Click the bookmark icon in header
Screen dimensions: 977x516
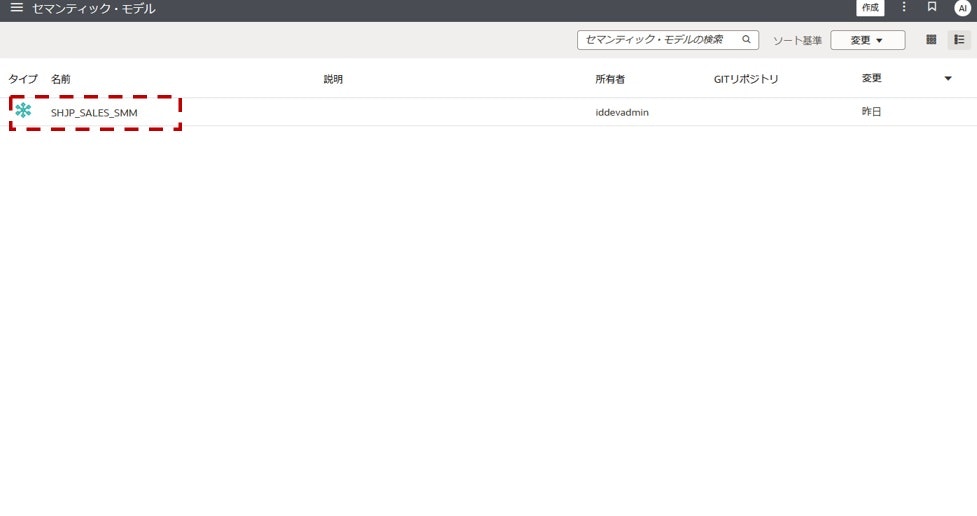coord(932,7)
